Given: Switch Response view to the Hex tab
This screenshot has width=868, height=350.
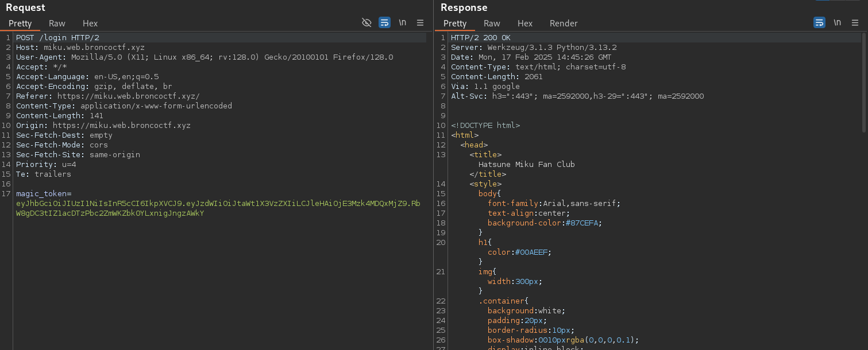Looking at the screenshot, I should [x=525, y=24].
